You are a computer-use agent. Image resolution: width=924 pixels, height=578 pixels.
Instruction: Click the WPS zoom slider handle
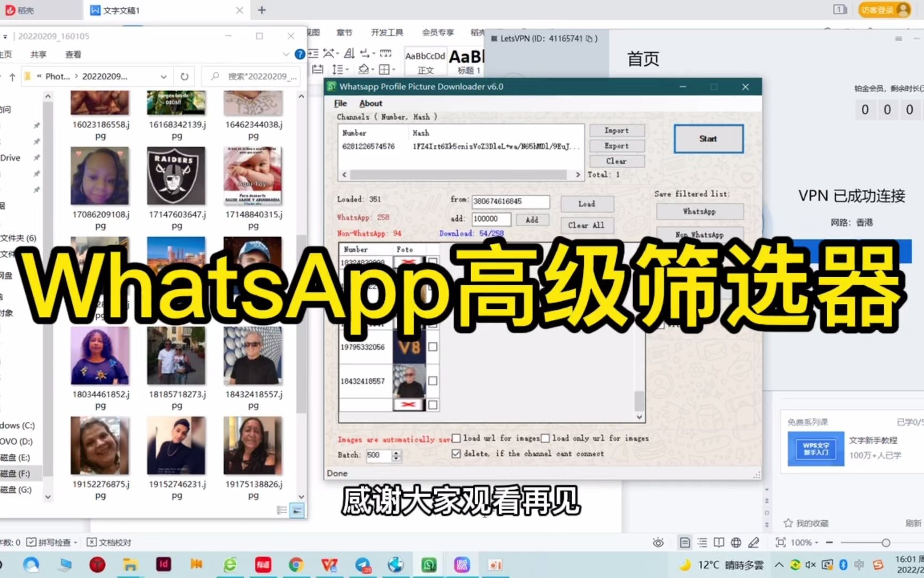point(885,543)
